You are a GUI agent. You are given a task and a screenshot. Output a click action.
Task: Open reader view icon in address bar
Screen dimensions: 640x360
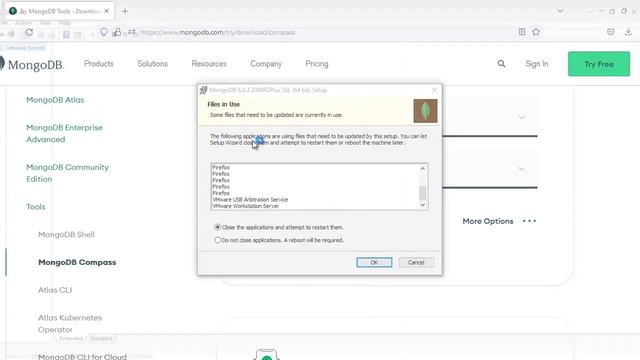[522, 32]
